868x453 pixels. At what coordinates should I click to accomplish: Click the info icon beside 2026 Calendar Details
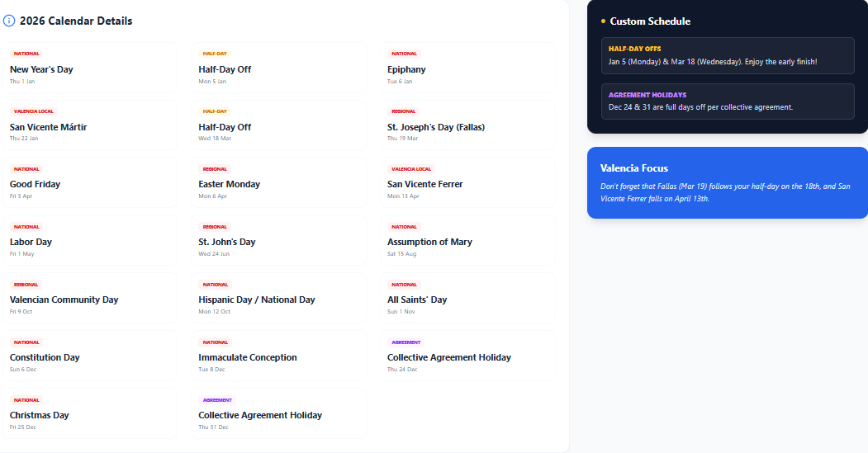click(x=9, y=21)
